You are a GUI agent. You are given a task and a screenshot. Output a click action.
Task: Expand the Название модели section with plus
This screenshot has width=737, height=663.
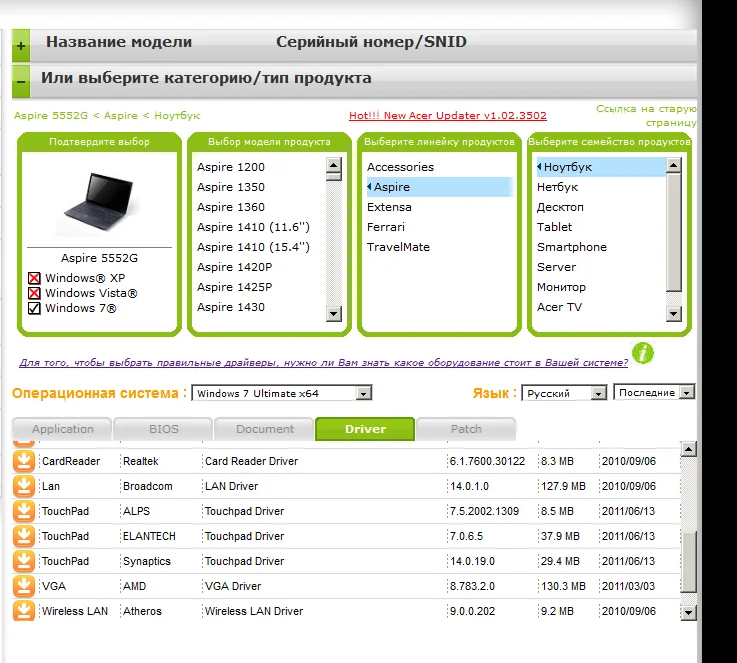tap(21, 46)
